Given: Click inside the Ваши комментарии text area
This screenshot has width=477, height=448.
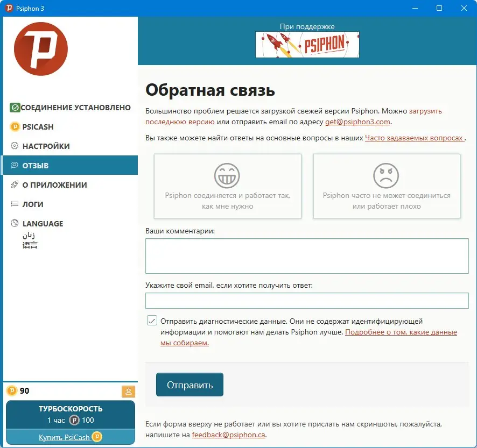Looking at the screenshot, I should coord(307,256).
